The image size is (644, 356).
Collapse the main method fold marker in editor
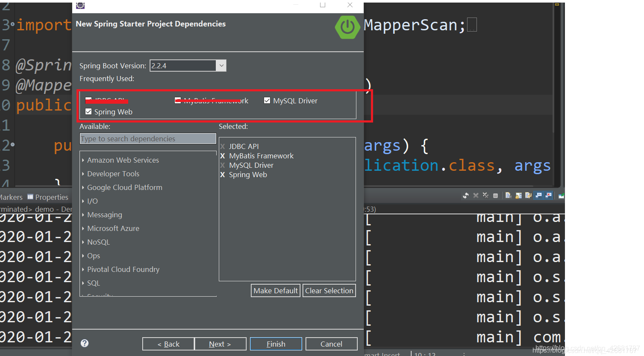click(x=12, y=145)
